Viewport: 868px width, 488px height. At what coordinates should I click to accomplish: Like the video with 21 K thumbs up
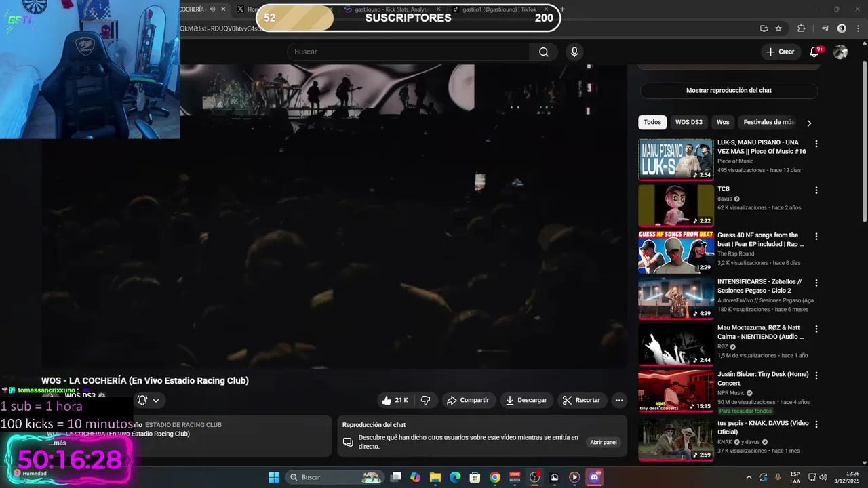(395, 401)
